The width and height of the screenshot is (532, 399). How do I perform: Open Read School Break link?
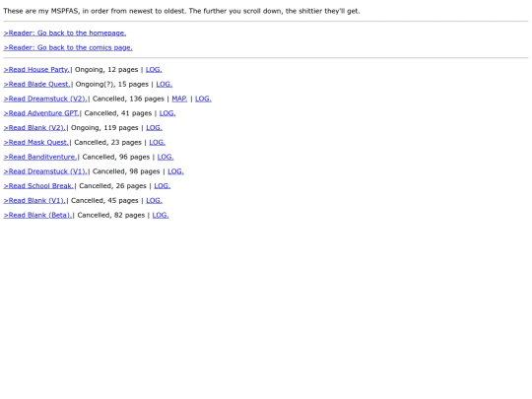38,186
